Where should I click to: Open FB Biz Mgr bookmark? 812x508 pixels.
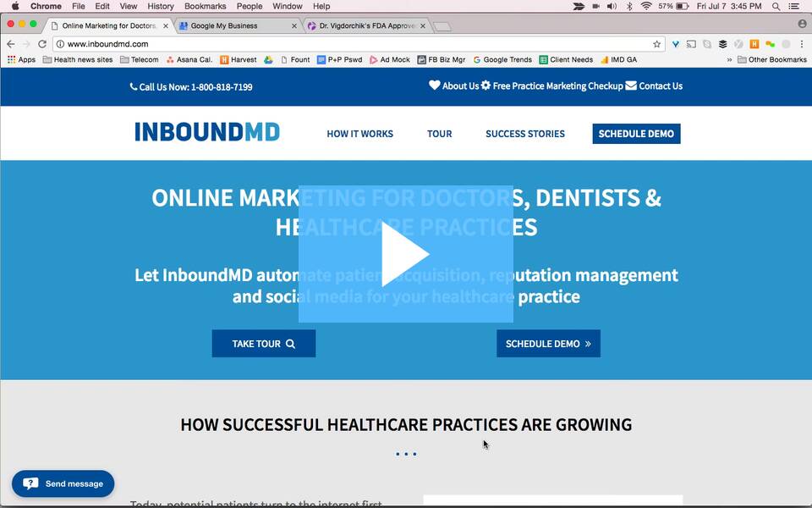[442, 59]
